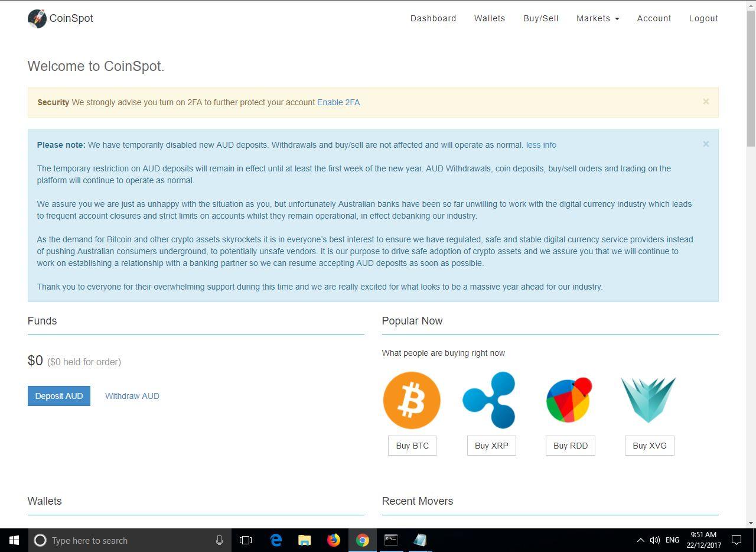Open Google Chrome from the taskbar
756x552 pixels.
(x=363, y=540)
